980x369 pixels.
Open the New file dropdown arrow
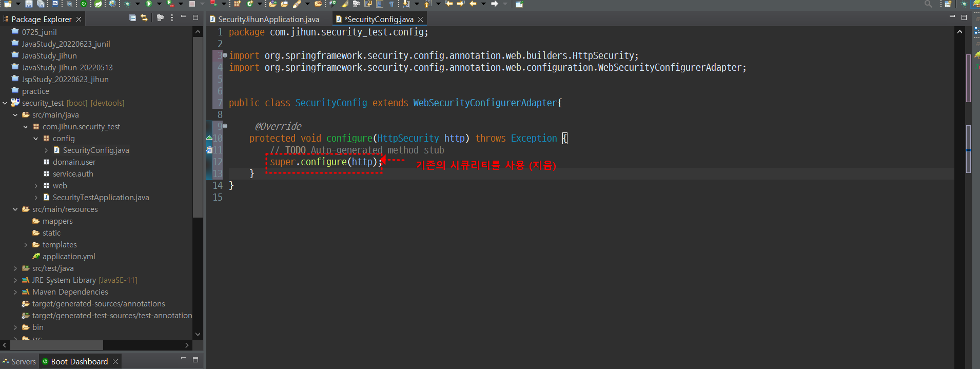click(x=18, y=4)
